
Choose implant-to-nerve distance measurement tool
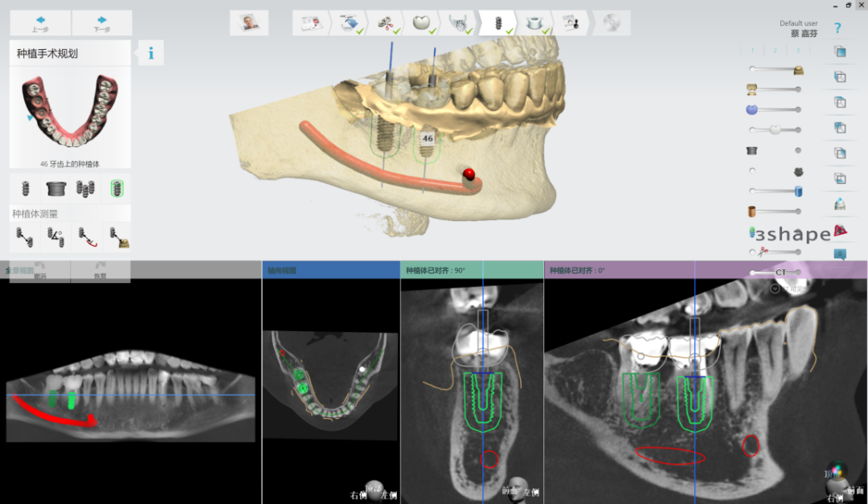coord(86,237)
